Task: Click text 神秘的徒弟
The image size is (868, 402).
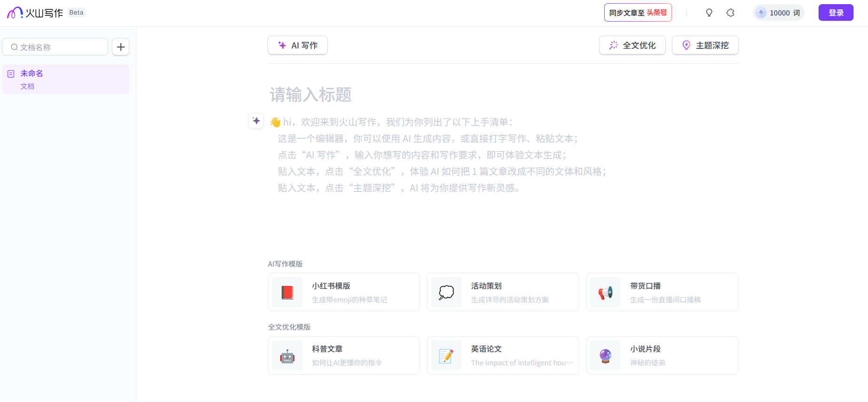Action: pyautogui.click(x=647, y=363)
